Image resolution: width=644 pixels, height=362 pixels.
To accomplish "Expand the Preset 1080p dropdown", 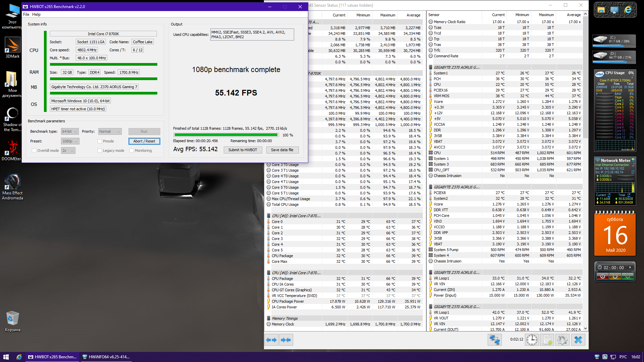I will point(70,141).
